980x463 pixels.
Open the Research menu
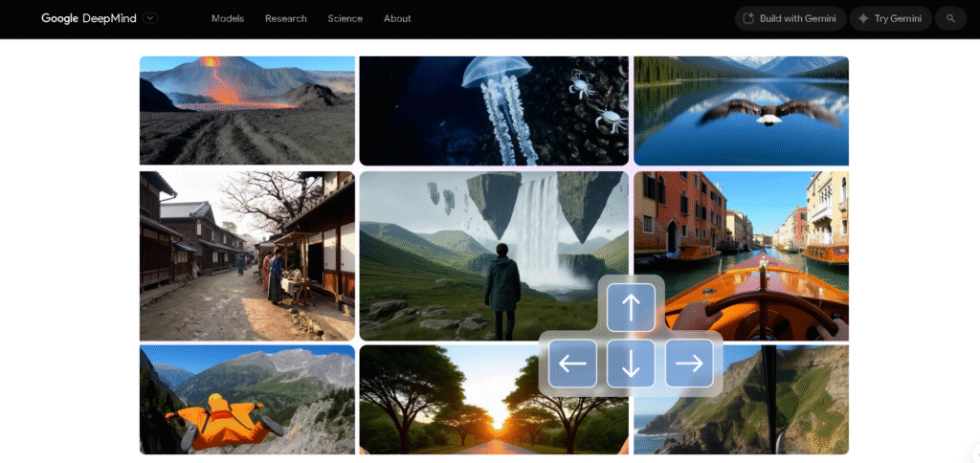click(x=286, y=18)
